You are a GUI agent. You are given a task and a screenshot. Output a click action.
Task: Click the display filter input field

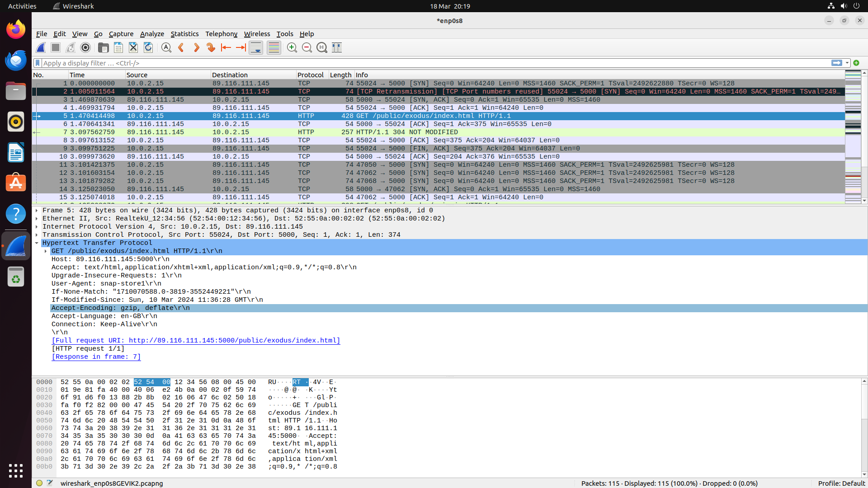(436, 63)
